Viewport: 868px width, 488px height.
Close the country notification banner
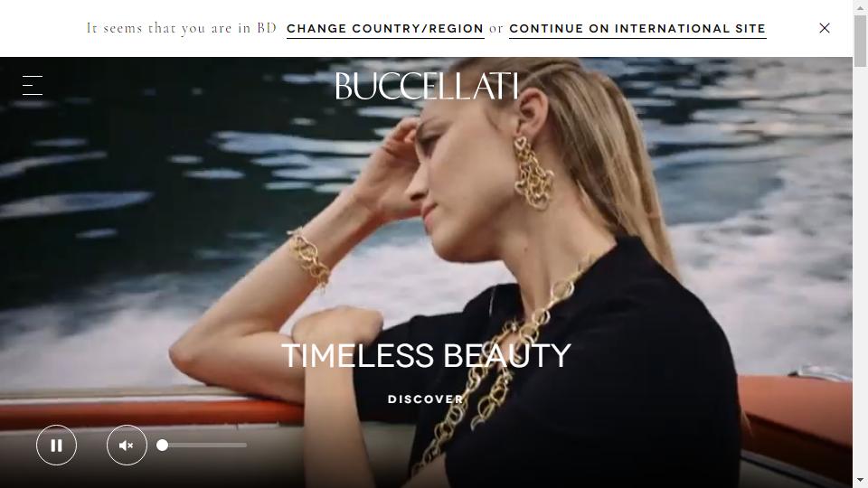tap(825, 28)
